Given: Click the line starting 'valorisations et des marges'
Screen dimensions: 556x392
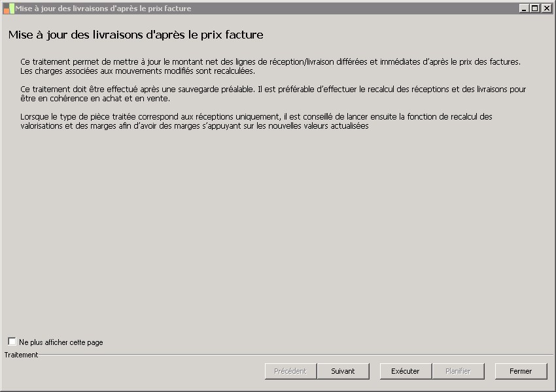Looking at the screenshot, I should click(195, 126).
